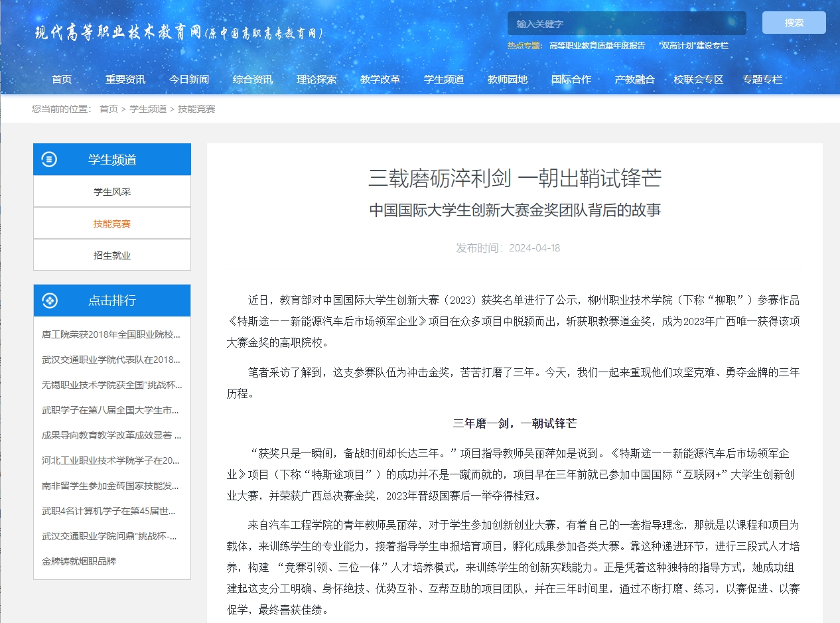Screen dimensions: 840x623
Task: Open ranking article 南非留学生参加金砖国家技能发
Action: 111,486
